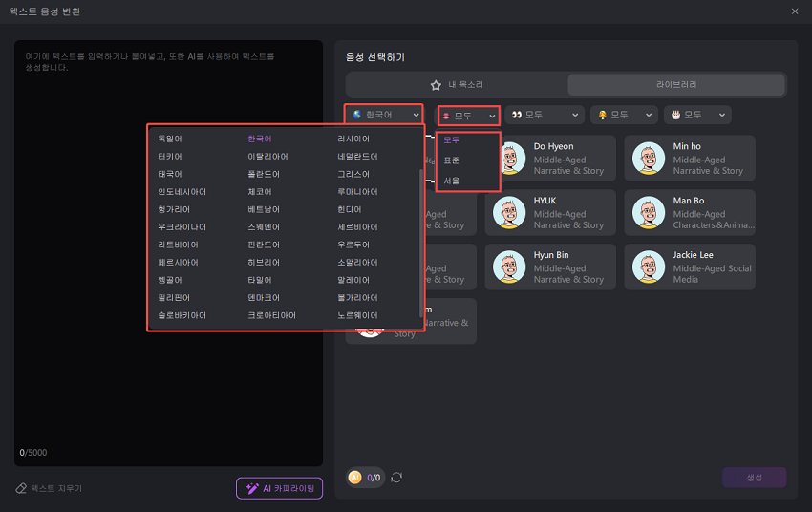Select 크로아티아어 language entry
The image size is (812, 512).
click(272, 315)
